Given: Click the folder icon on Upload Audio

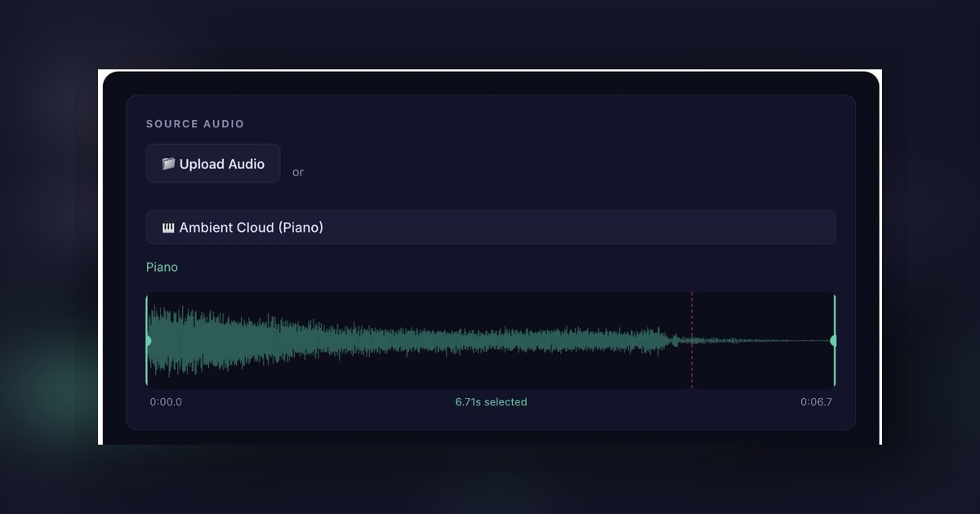Looking at the screenshot, I should 168,164.
